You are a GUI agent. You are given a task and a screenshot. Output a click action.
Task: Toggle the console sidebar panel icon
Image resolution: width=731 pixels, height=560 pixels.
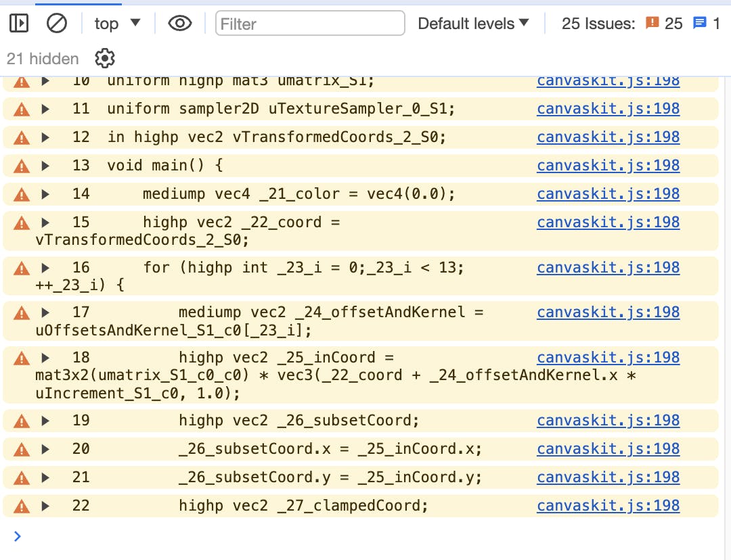click(19, 24)
